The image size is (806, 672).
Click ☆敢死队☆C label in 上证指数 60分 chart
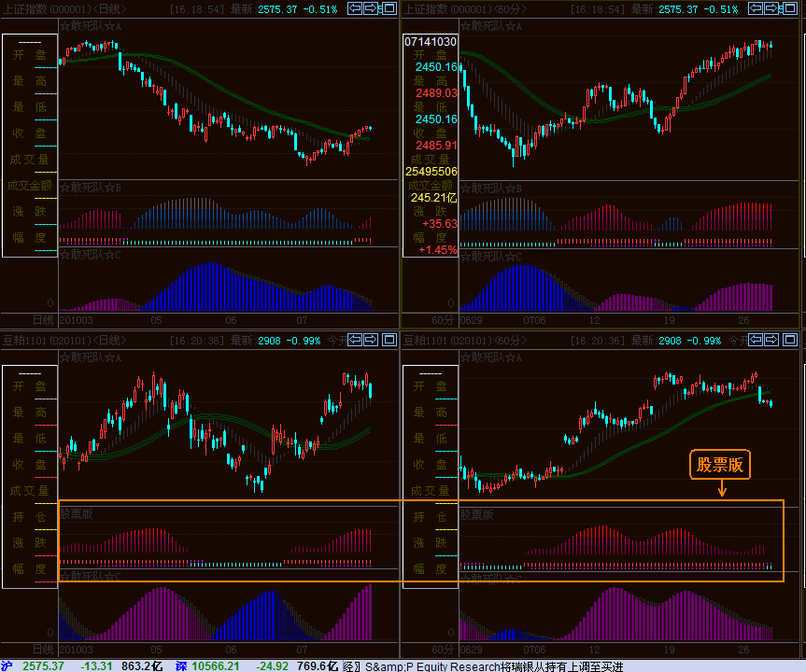coord(491,257)
